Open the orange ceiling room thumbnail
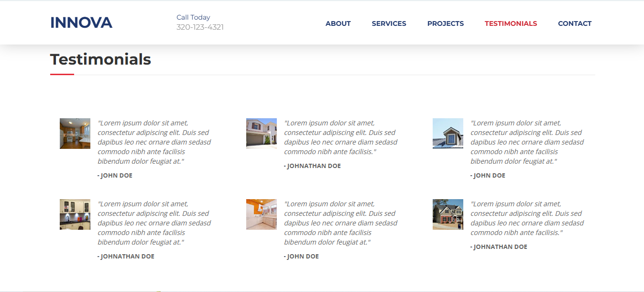Screen dimensions: 644x292 [x=262, y=214]
